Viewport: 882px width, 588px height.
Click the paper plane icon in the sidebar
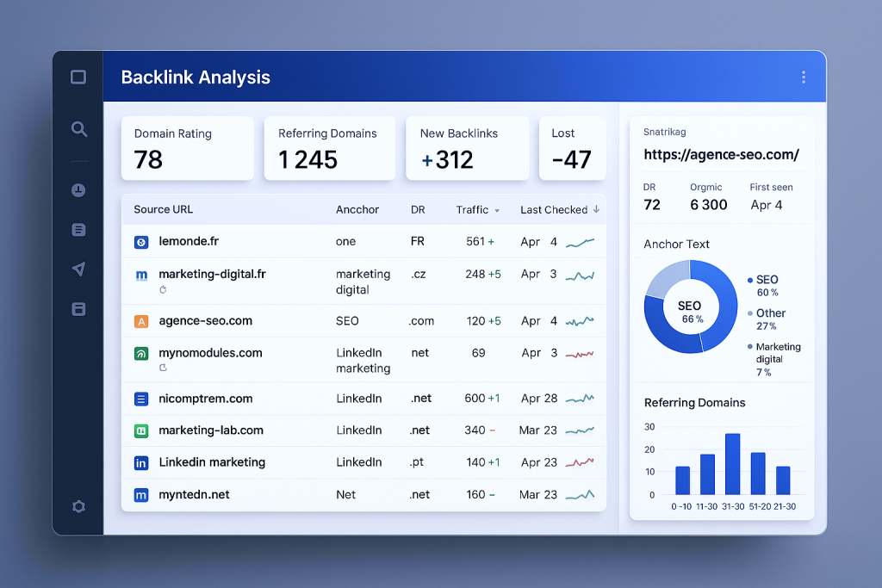[x=78, y=268]
